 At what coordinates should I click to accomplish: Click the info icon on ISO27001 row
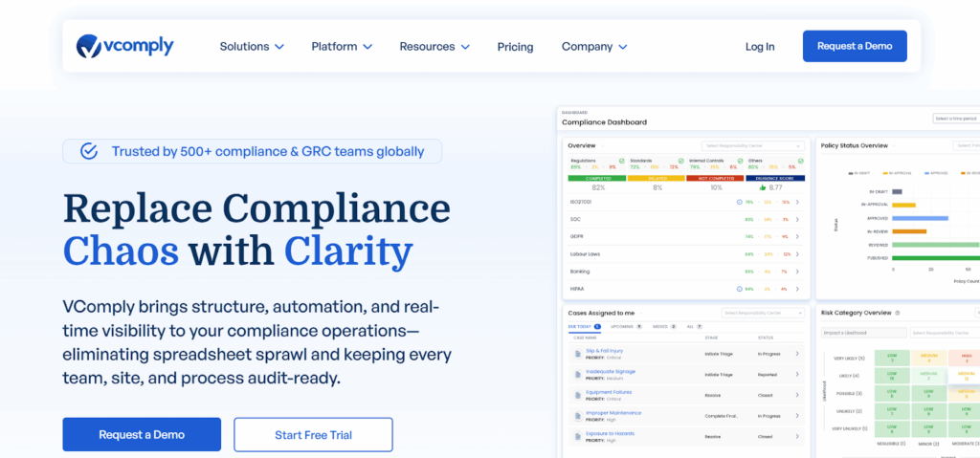pyautogui.click(x=738, y=202)
